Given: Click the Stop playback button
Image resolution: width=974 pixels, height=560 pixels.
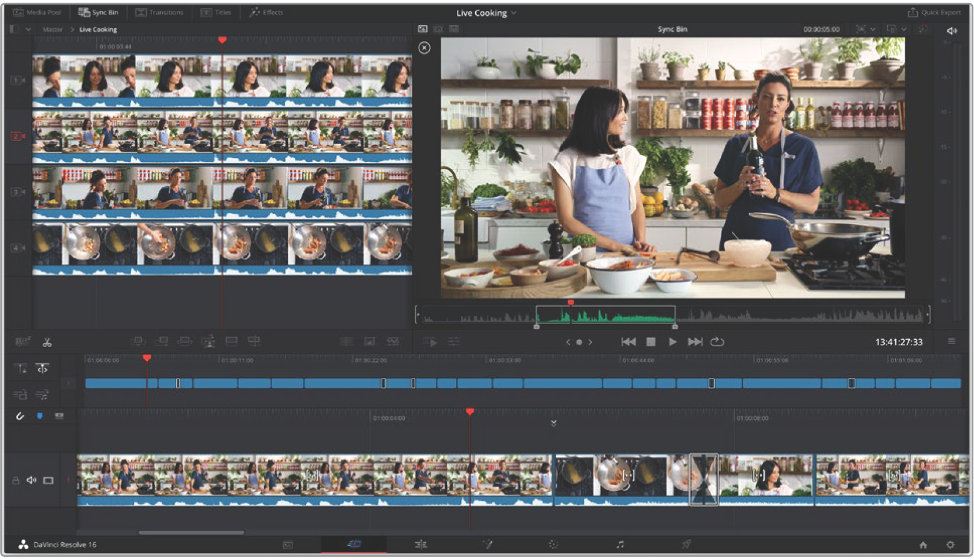Looking at the screenshot, I should coord(651,342).
